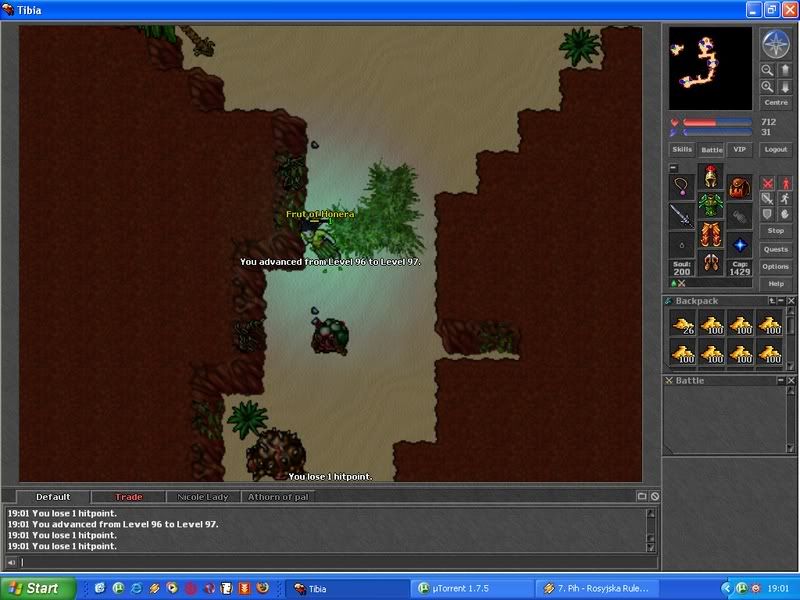800x600 pixels.
Task: Open the VIP list
Action: [739, 149]
